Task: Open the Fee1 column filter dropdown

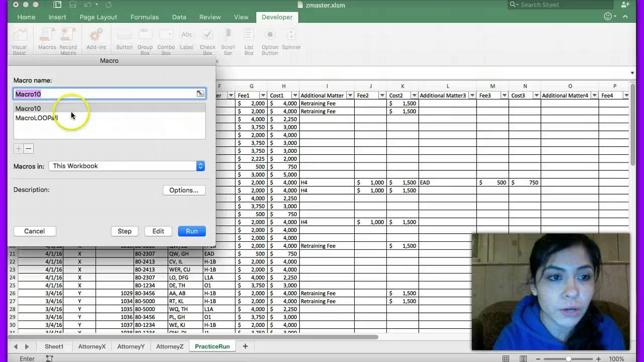Action: (263, 96)
